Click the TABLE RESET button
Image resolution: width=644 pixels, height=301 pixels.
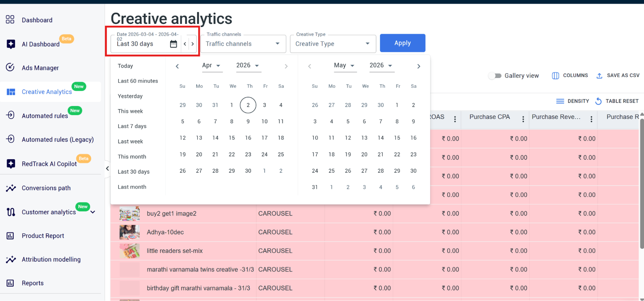617,101
